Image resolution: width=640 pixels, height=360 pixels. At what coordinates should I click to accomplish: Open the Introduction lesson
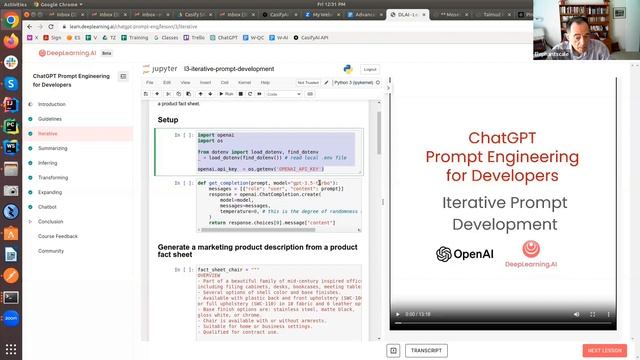click(x=52, y=104)
